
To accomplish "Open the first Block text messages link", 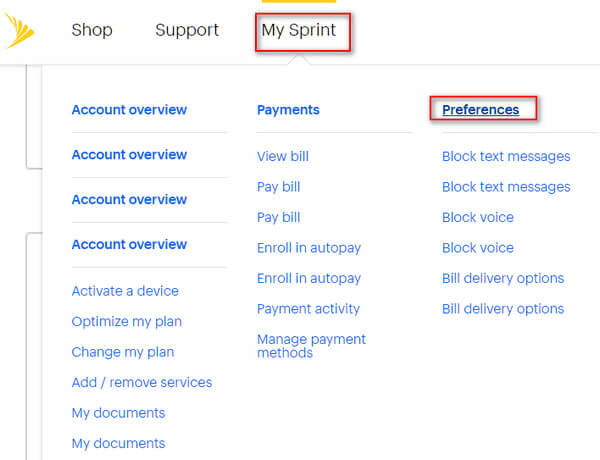I will (506, 156).
